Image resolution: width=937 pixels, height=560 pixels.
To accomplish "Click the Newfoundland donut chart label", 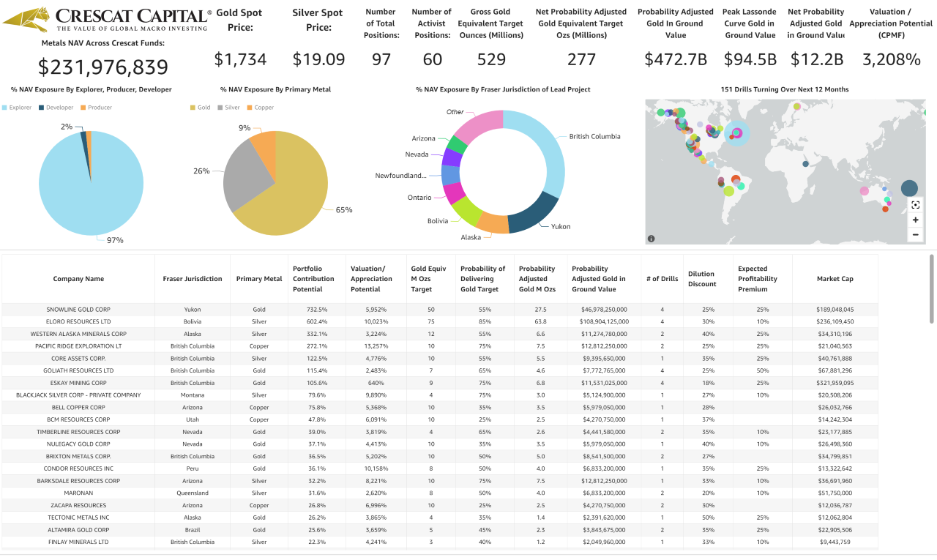I will [400, 176].
